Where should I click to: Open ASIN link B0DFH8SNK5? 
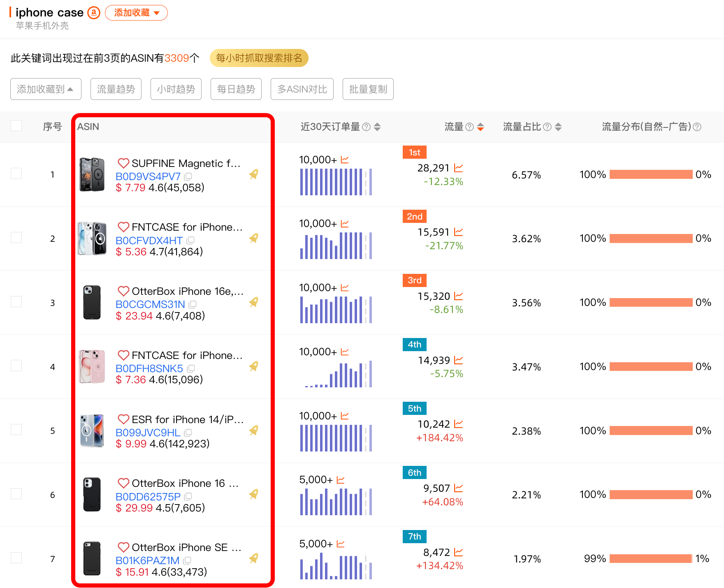[149, 368]
